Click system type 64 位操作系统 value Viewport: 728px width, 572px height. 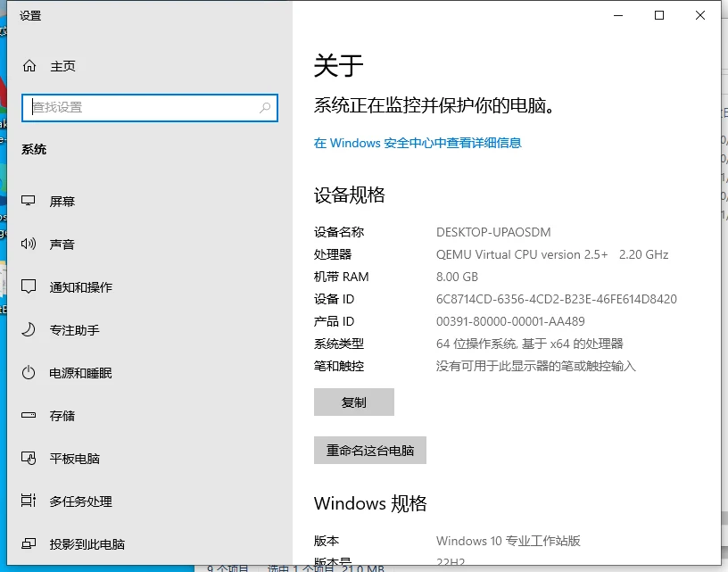pos(529,344)
